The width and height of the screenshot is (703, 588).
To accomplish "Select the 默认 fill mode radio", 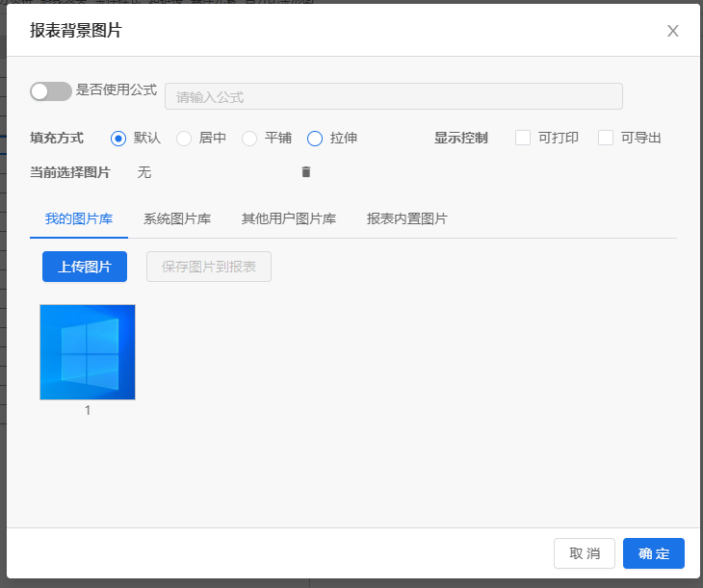I will 118,139.
